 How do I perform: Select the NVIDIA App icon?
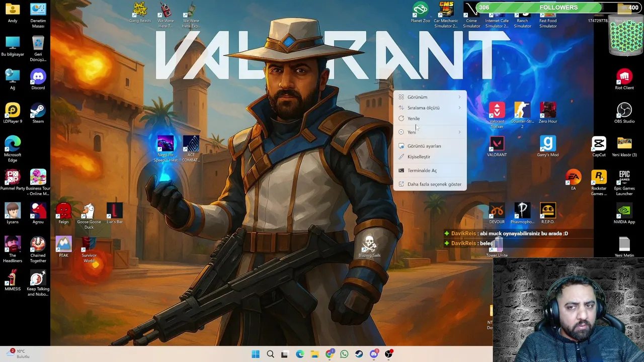624,214
